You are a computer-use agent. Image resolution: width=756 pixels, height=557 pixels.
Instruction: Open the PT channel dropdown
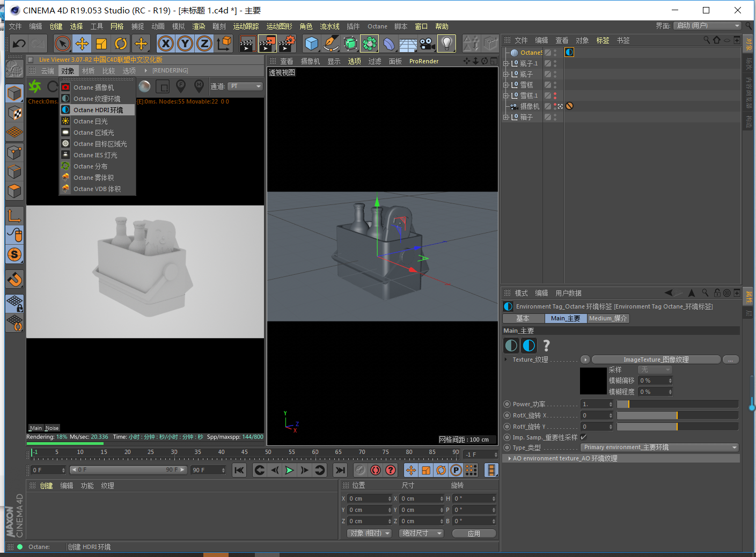pos(245,86)
